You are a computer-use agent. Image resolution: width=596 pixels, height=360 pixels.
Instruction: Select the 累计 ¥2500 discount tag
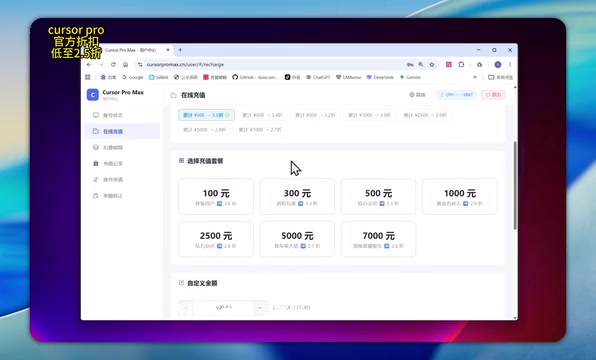425,115
